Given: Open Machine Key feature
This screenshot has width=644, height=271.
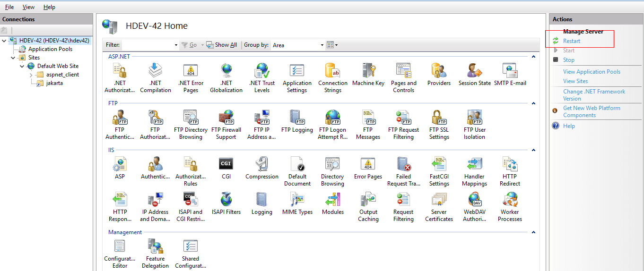Looking at the screenshot, I should coord(368,75).
